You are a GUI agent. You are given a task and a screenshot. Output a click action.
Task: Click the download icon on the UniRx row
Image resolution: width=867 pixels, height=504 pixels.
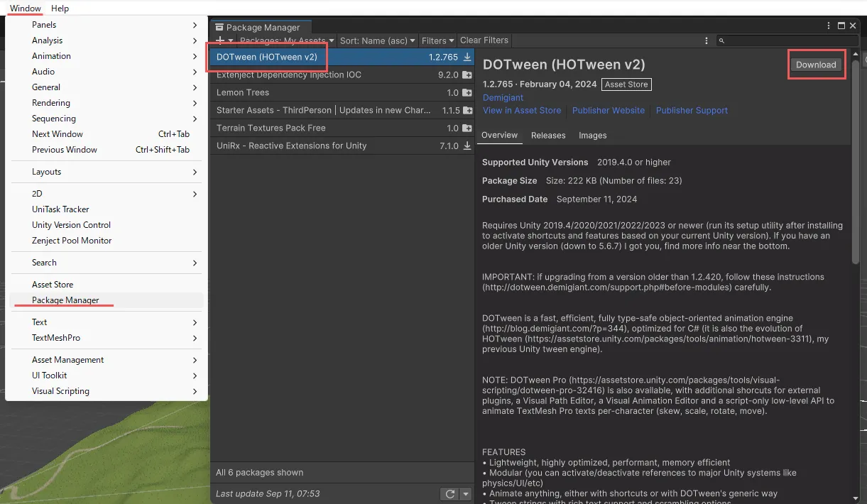pyautogui.click(x=467, y=146)
